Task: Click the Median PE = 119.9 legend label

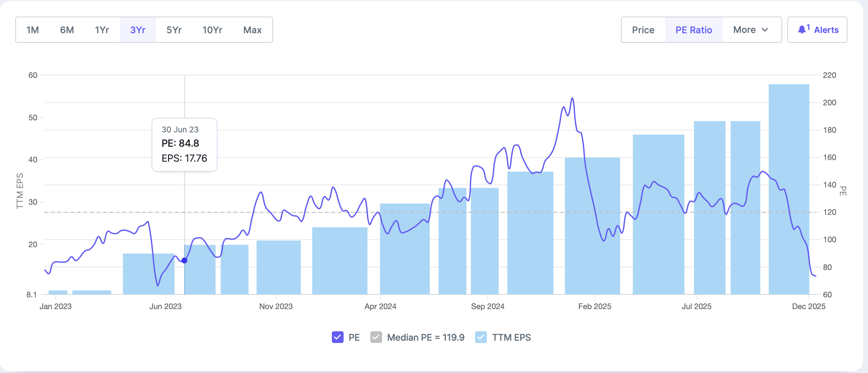Action: click(x=426, y=337)
